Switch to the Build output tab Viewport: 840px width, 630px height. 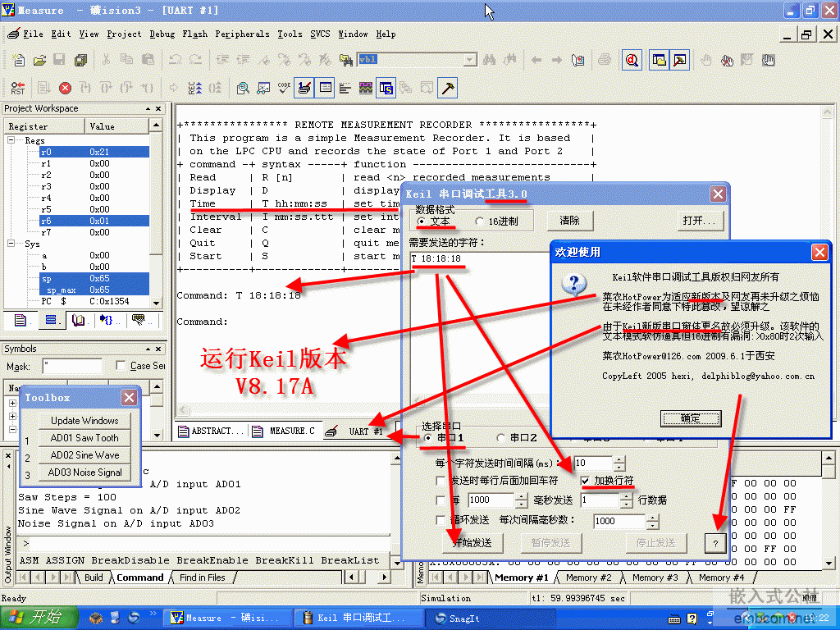coord(94,577)
